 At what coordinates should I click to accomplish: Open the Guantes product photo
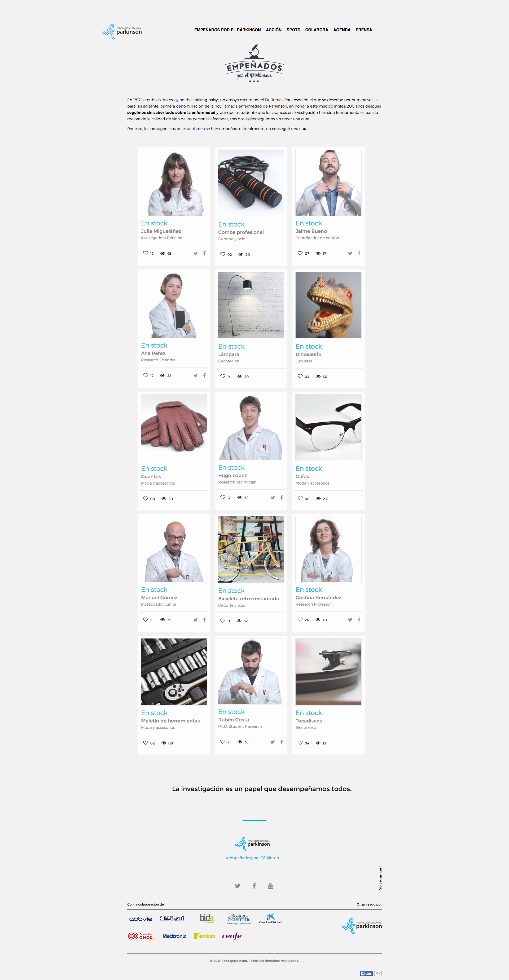[x=174, y=427]
